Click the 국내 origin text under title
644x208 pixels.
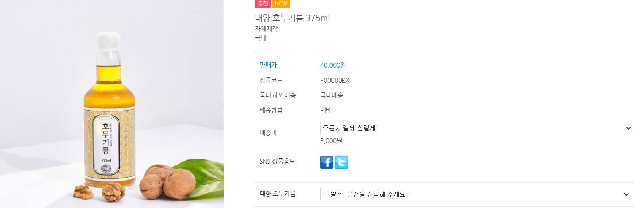point(261,38)
